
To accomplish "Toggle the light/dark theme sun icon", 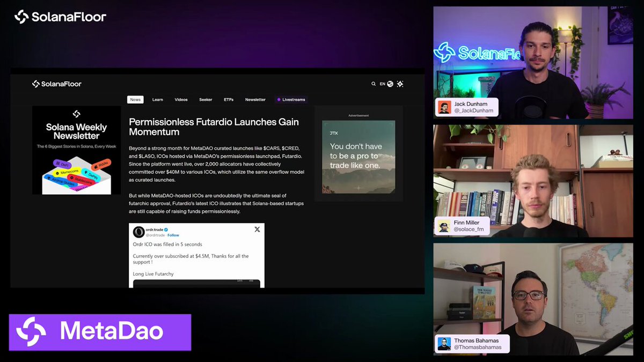I will 400,84.
